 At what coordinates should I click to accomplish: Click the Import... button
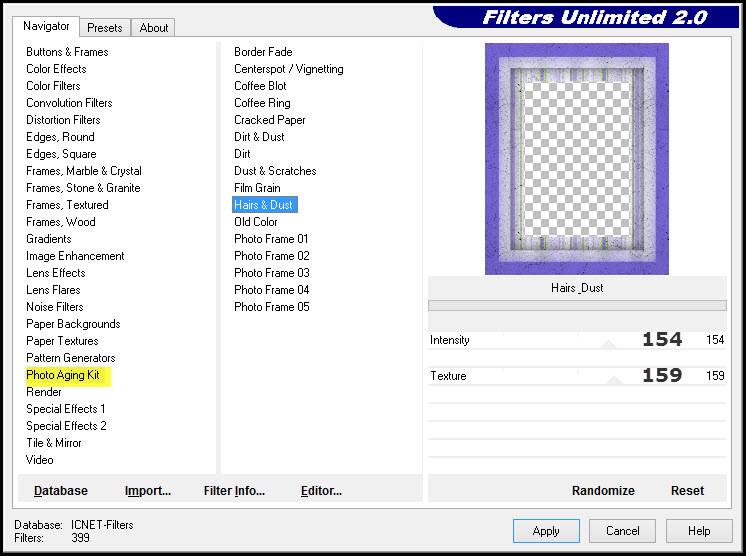[148, 490]
